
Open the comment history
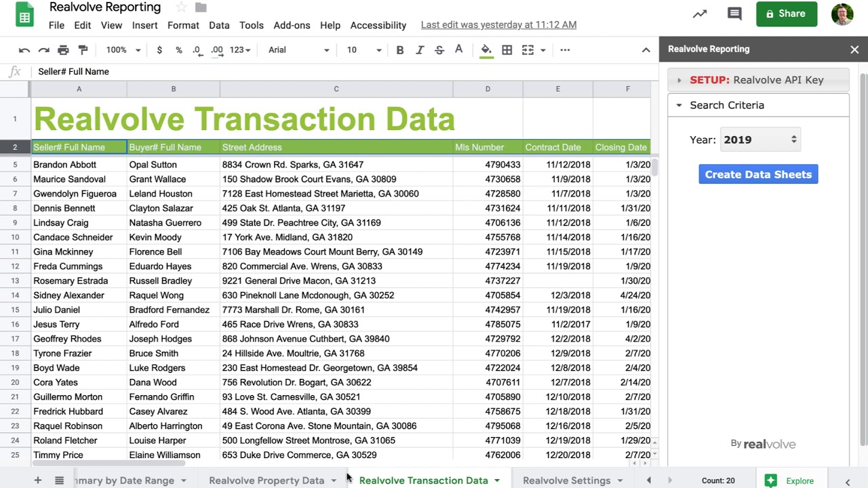[734, 14]
